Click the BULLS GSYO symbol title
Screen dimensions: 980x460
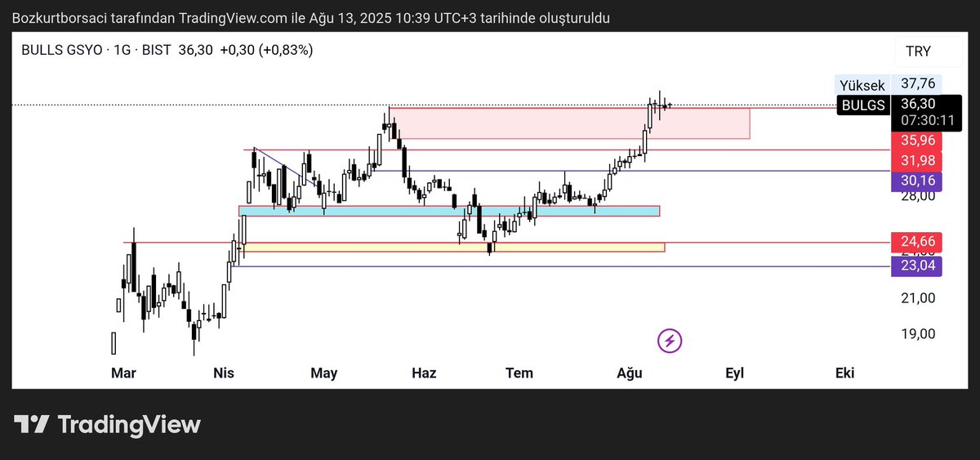pos(61,50)
